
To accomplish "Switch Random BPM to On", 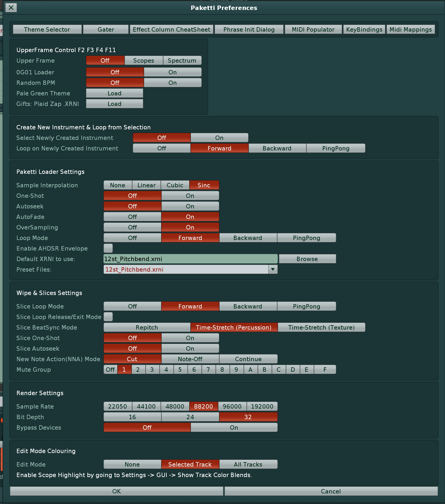I will [x=173, y=83].
